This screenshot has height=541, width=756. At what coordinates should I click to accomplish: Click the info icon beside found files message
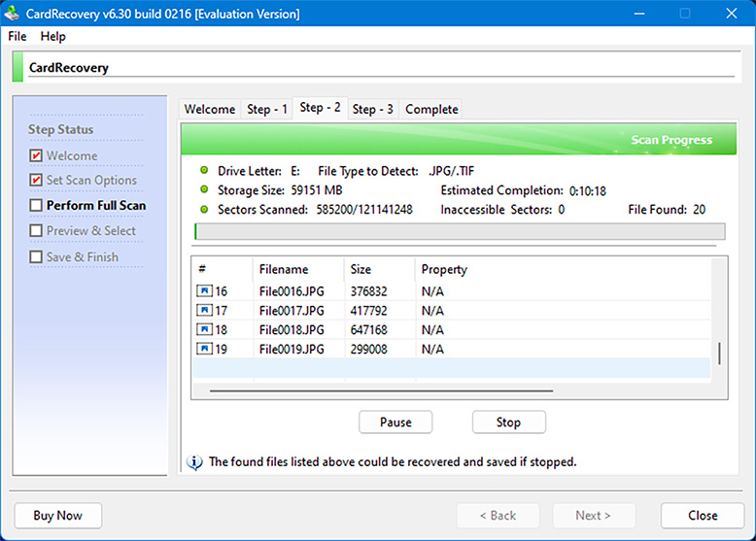point(194,462)
